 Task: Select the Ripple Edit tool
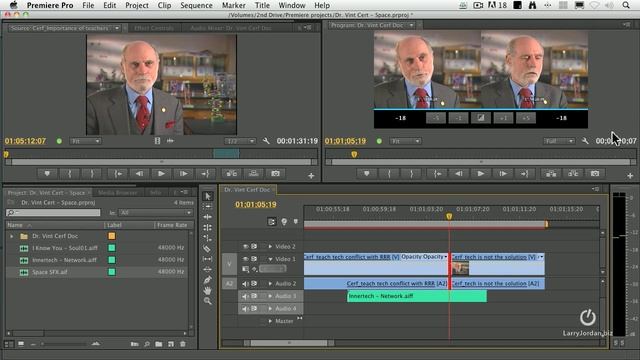coord(207,217)
